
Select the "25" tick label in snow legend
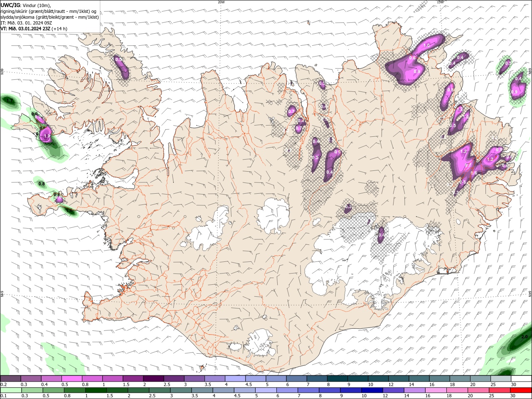[x=493, y=384]
